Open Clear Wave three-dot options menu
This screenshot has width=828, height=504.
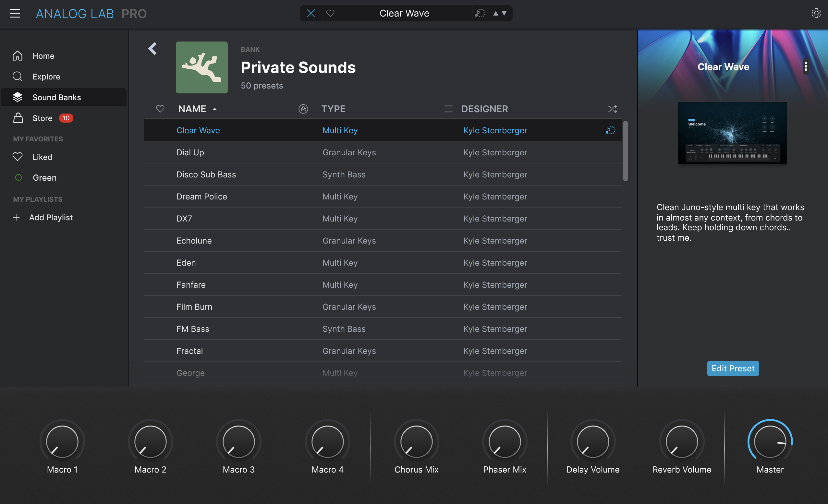(x=806, y=66)
